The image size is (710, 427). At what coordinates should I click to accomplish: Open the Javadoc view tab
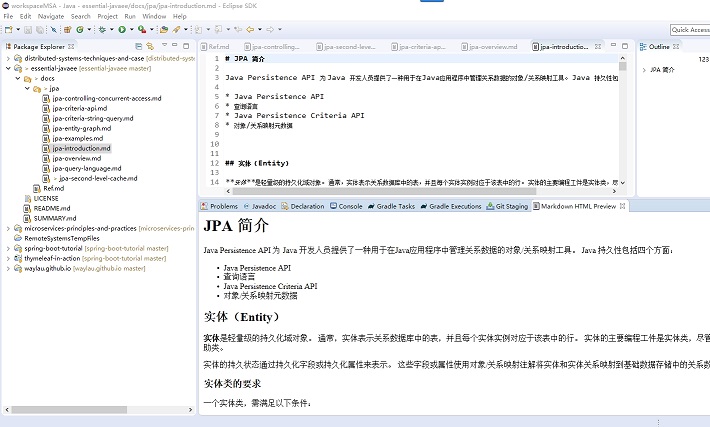point(260,206)
